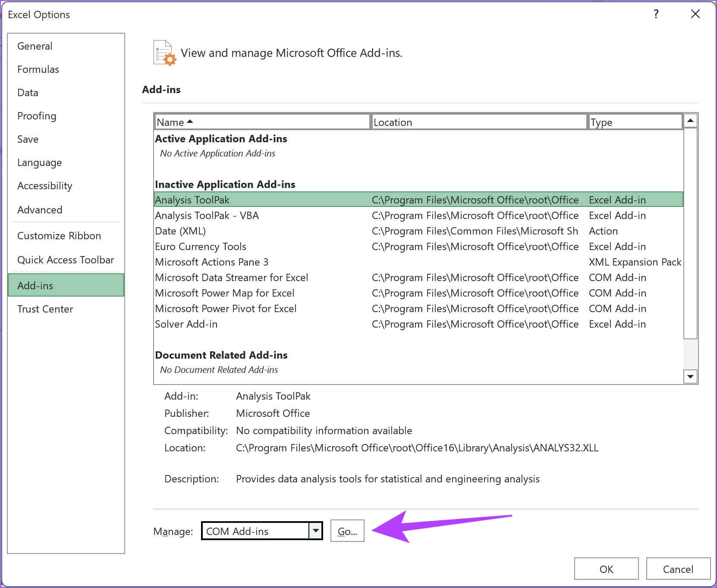This screenshot has height=588, width=717.
Task: Click Inactive Application Add-ins group heading
Action: coord(225,184)
